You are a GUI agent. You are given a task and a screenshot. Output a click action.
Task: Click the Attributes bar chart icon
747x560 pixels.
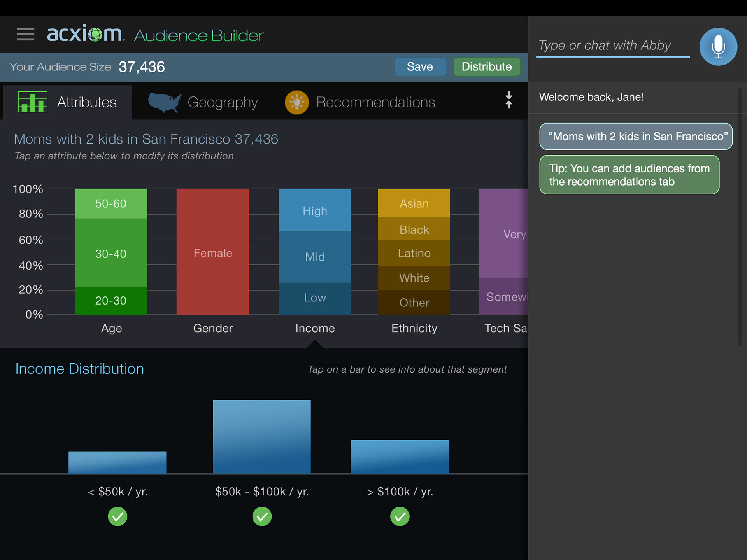33,102
